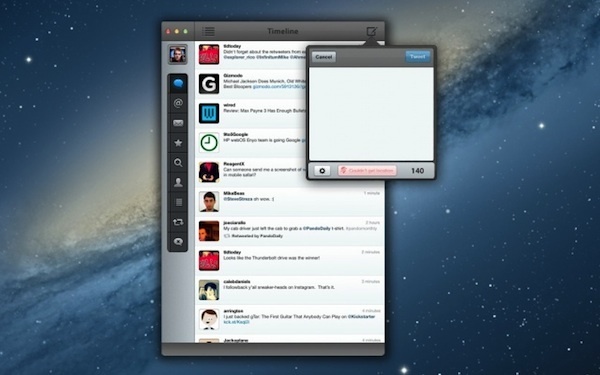The height and width of the screenshot is (375, 600).
Task: Open the gizmodo.com link in Gizmodo's tweet
Action: coord(279,87)
